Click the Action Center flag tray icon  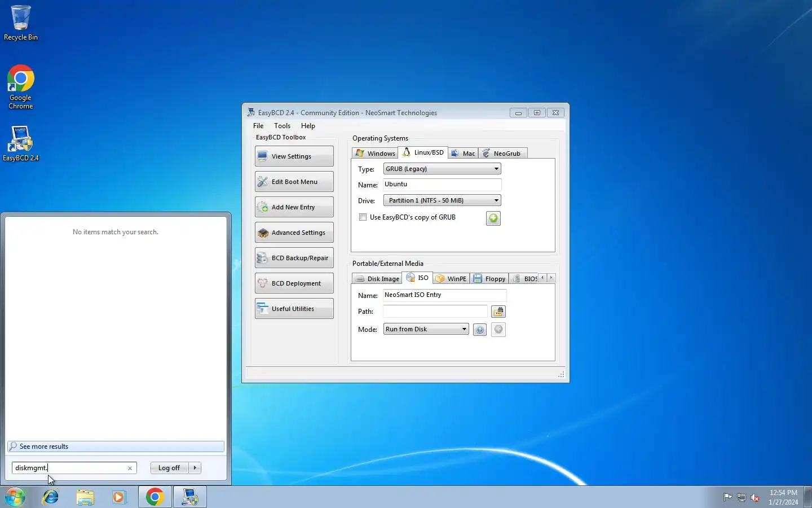click(727, 497)
